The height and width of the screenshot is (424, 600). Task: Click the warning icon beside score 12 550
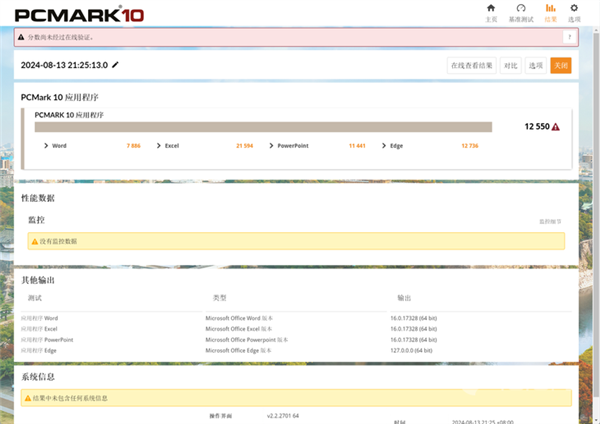coord(555,127)
